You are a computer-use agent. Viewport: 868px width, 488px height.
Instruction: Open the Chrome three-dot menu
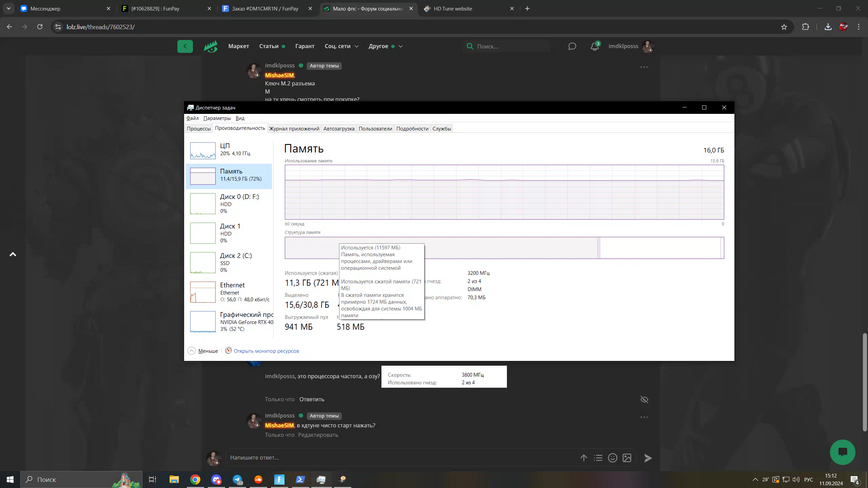point(859,27)
